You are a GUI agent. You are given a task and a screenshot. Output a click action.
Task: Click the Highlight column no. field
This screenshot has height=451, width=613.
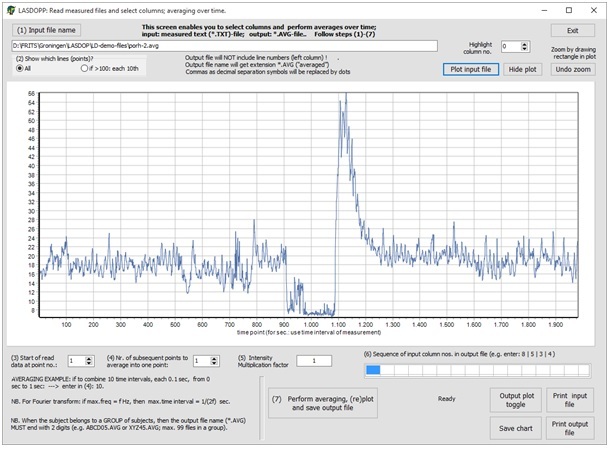tap(511, 47)
